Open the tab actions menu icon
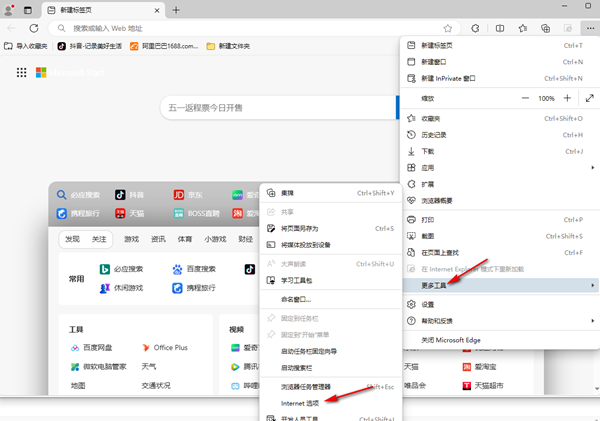 [x=28, y=10]
